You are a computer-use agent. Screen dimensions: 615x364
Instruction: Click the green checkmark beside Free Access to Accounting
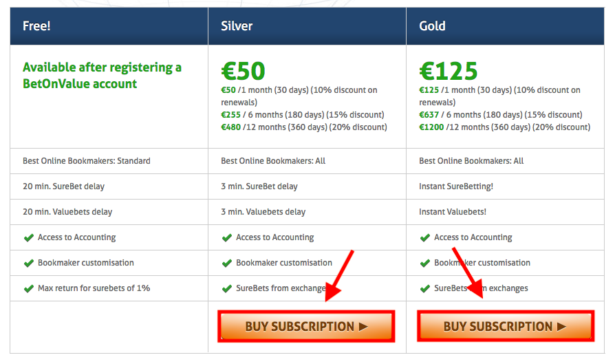pos(29,237)
